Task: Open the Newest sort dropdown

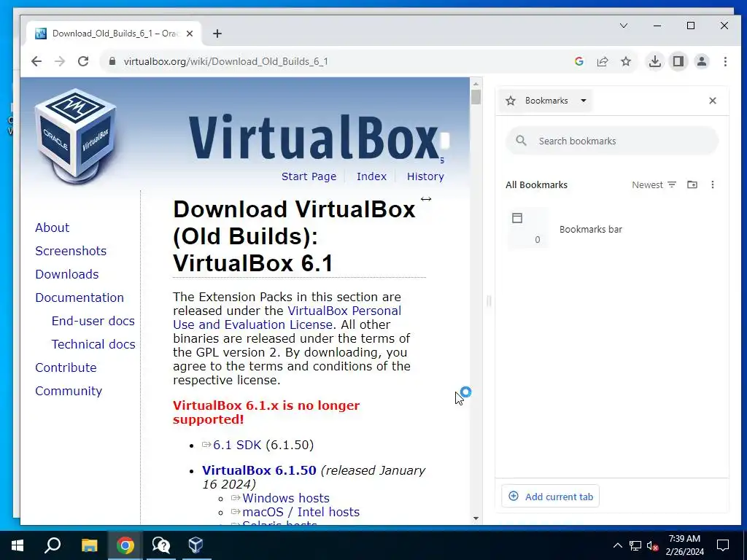Action: 654,184
